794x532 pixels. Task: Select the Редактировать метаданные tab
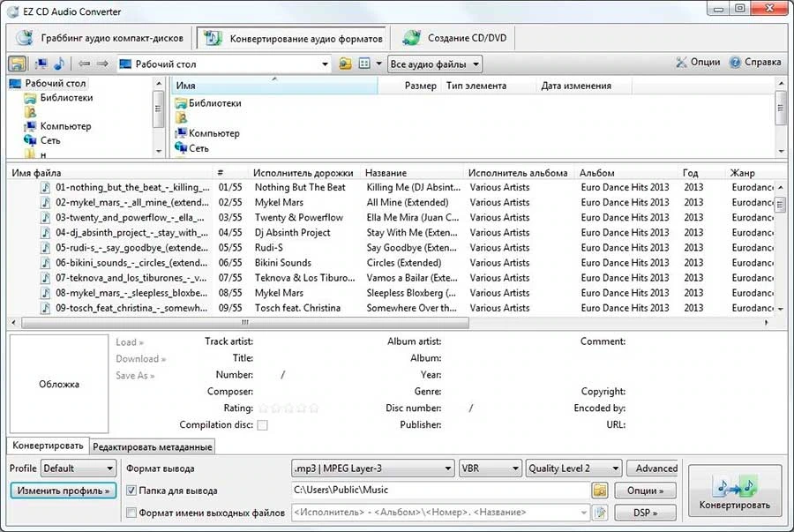pos(153,447)
